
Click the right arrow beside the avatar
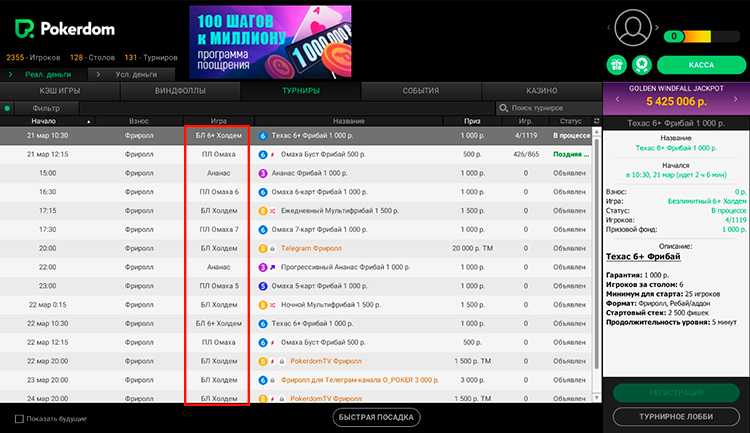pyautogui.click(x=657, y=28)
